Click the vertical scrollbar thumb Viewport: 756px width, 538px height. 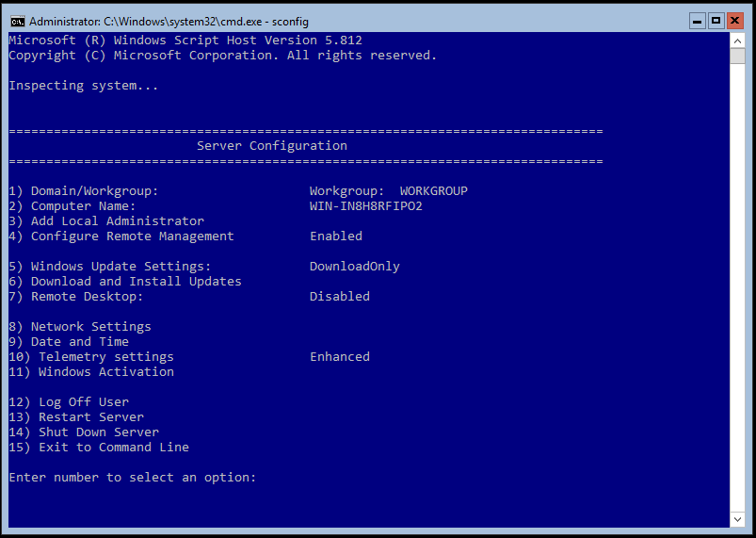point(738,56)
